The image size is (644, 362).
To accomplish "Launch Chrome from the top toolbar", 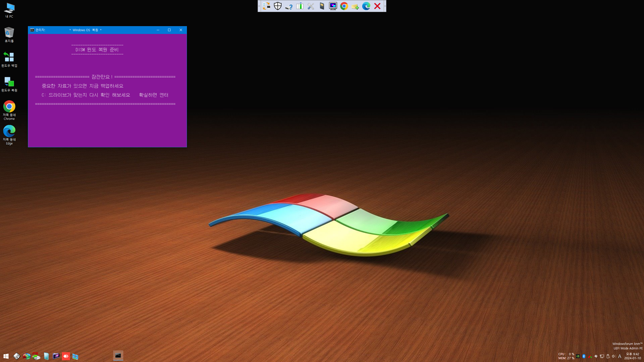I will (344, 6).
